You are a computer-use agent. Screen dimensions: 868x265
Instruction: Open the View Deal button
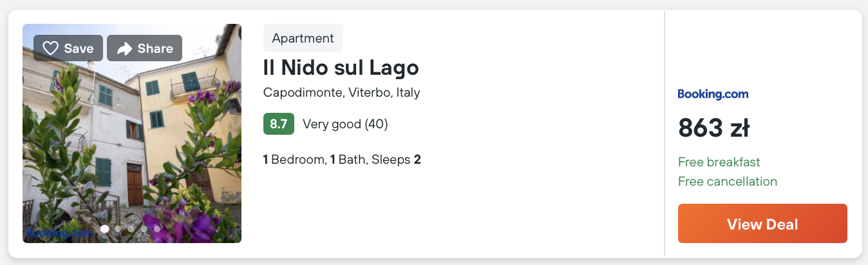(762, 224)
